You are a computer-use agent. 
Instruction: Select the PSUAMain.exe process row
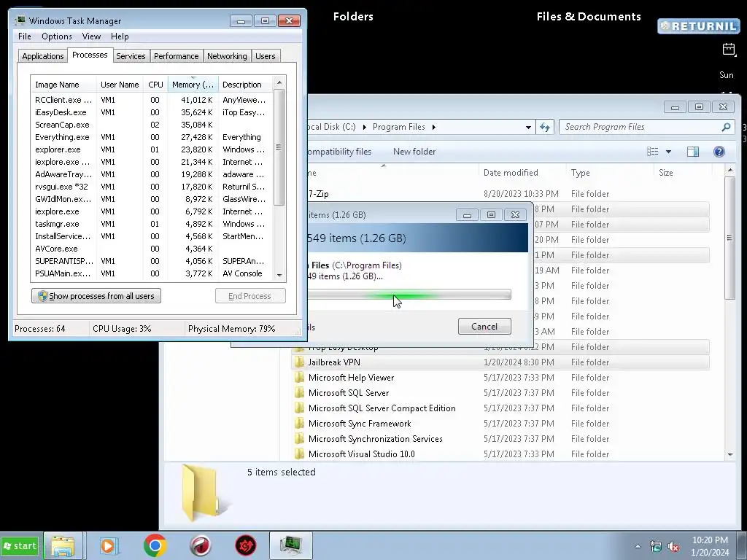152,273
